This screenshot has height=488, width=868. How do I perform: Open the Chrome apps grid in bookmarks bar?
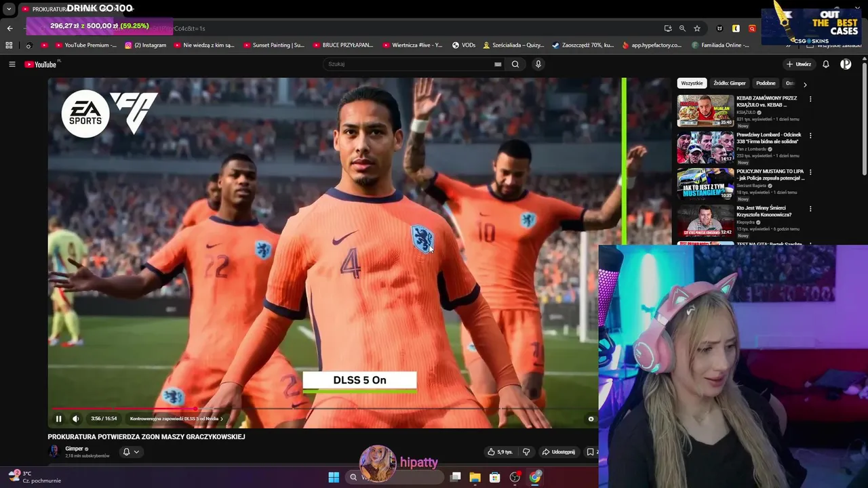[9, 45]
